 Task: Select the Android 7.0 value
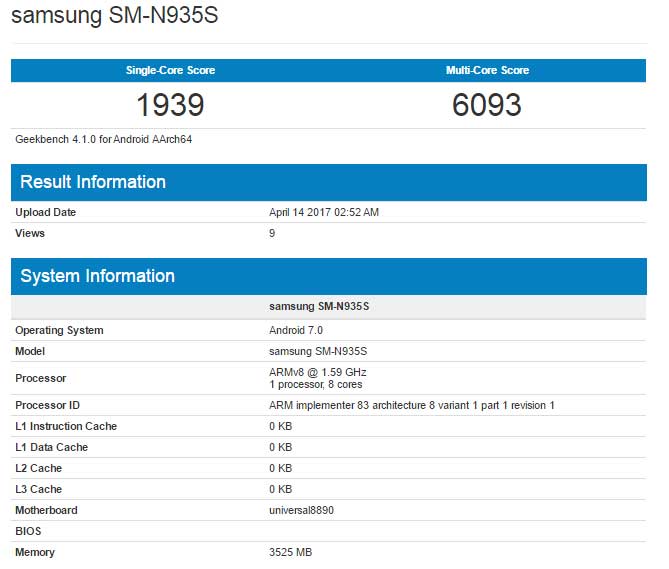[296, 330]
